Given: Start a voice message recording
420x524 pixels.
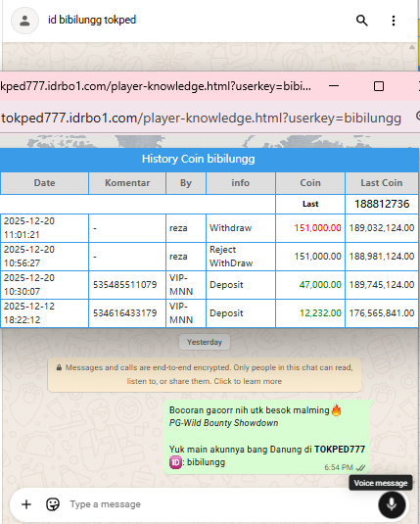Looking at the screenshot, I should pos(392,504).
